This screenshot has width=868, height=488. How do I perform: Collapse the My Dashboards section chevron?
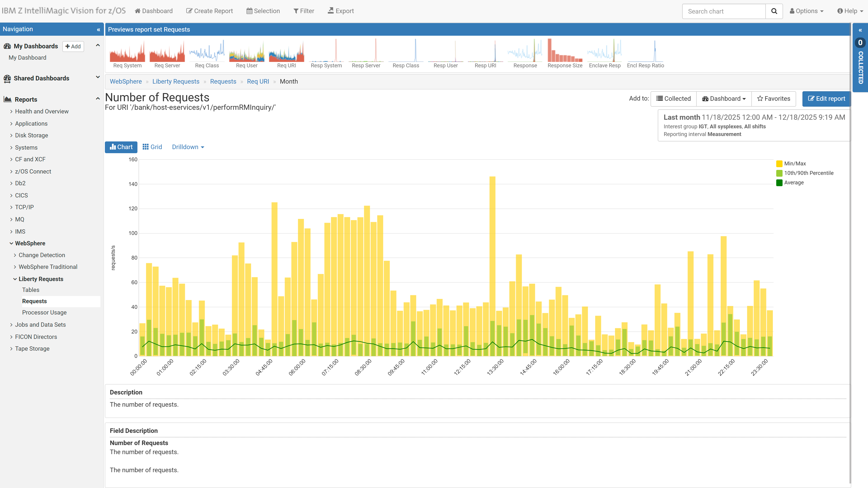pyautogui.click(x=98, y=45)
